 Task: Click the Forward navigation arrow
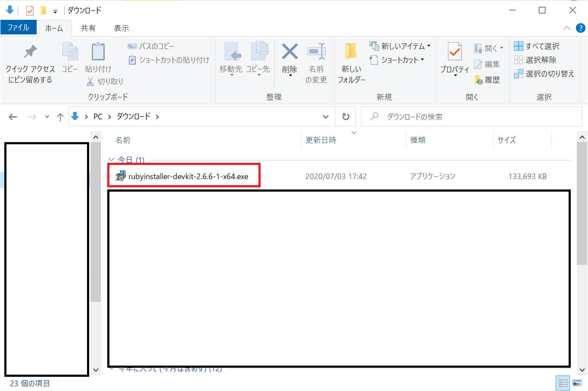[32, 117]
